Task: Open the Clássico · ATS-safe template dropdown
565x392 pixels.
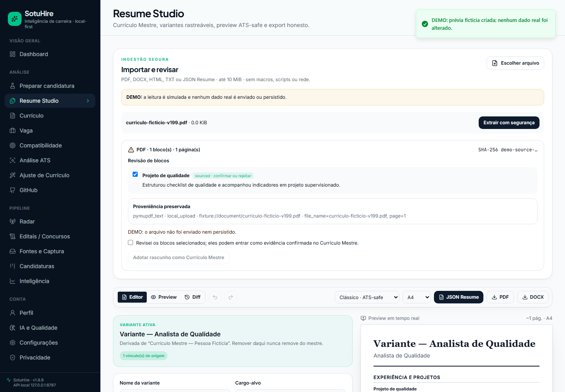Action: point(367,297)
